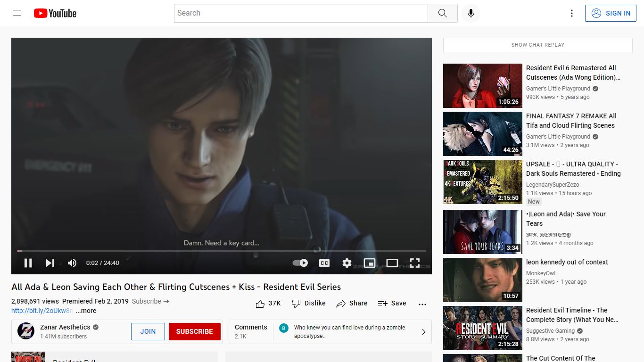
Task: Click the red SUBSCRIBE button
Action: tap(195, 331)
